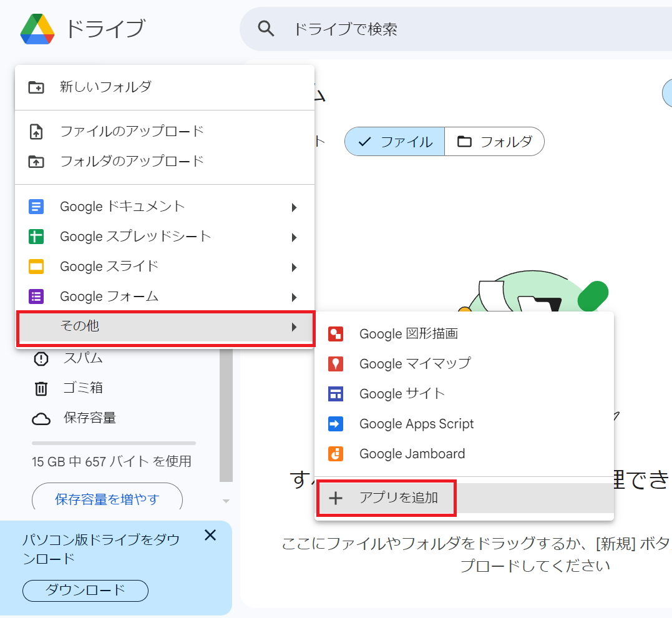Click the ダウンロード button
The height and width of the screenshot is (618, 672).
click(85, 591)
